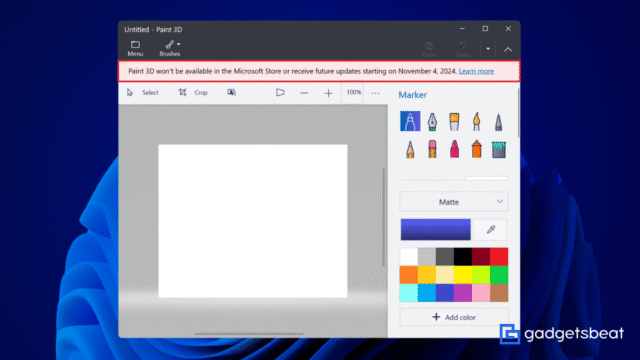Click the white drawing canvas

(x=253, y=221)
